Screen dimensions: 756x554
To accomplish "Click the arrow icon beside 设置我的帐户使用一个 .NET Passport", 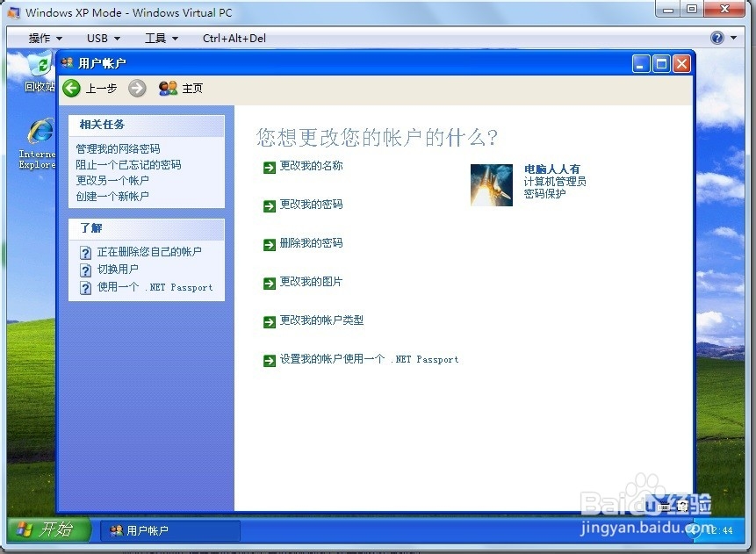I will click(x=269, y=360).
